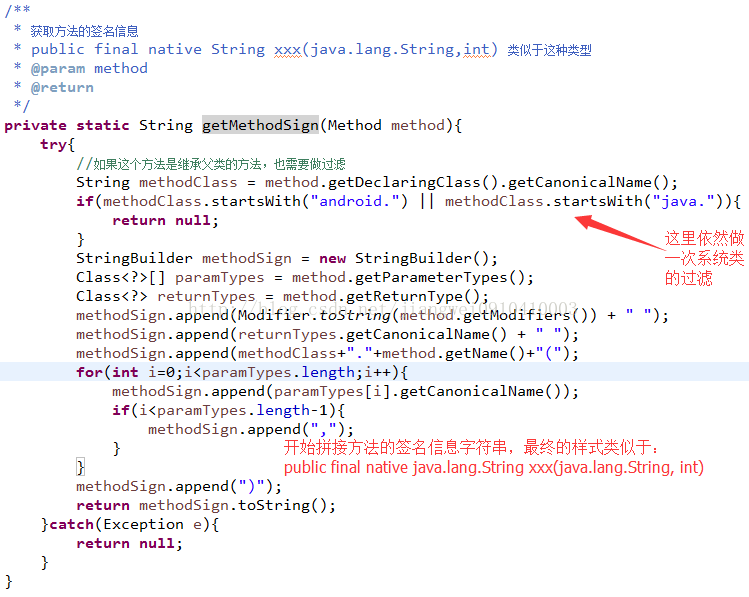Click the @param tag in the Javadoc
749x597 pixels.
pyautogui.click(x=58, y=68)
